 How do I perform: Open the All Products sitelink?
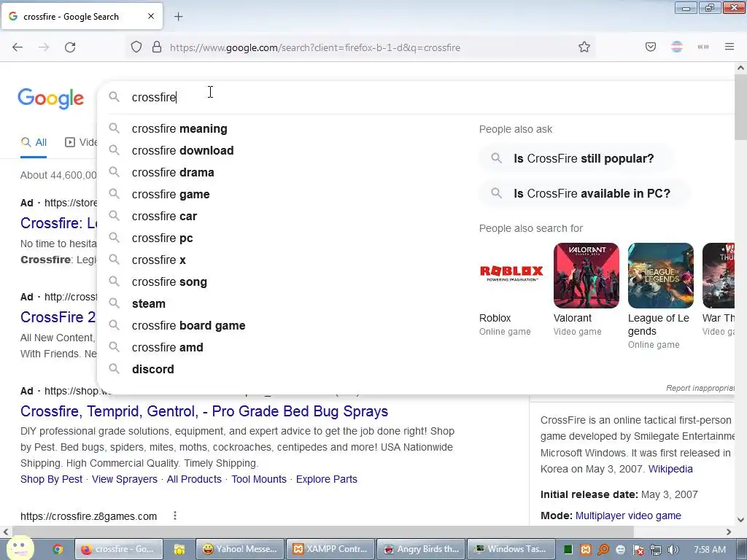point(194,479)
